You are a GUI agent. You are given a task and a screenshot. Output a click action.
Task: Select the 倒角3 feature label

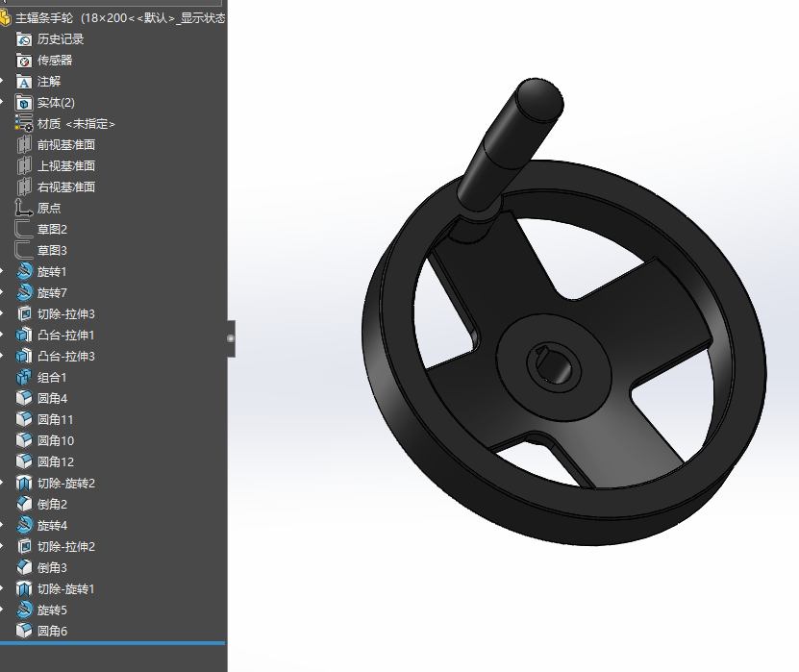click(x=52, y=567)
